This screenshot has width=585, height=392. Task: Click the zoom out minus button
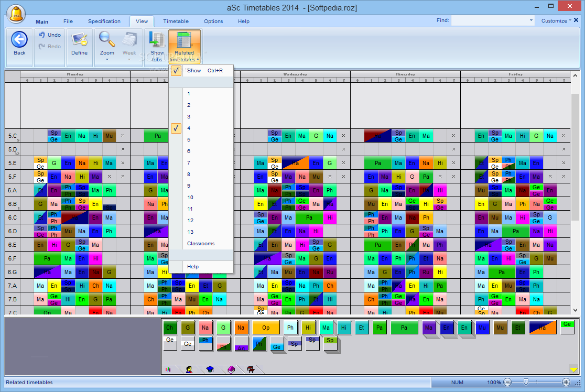click(507, 382)
